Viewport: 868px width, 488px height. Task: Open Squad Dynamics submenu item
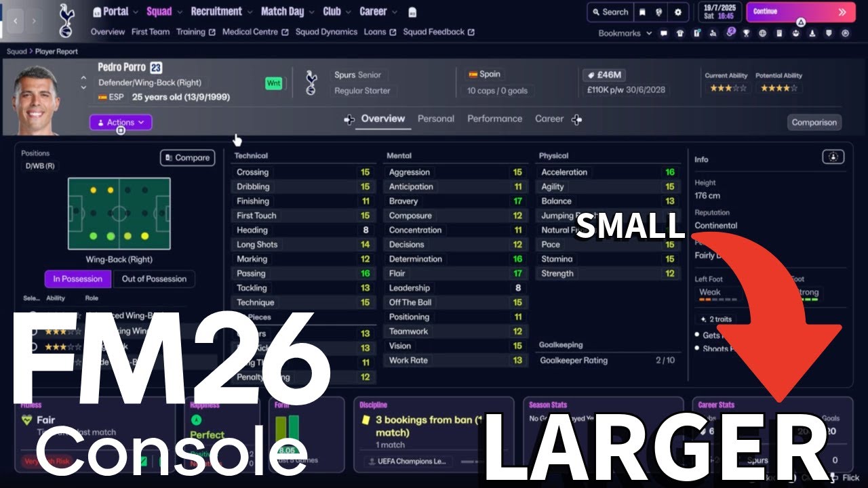[x=326, y=32]
